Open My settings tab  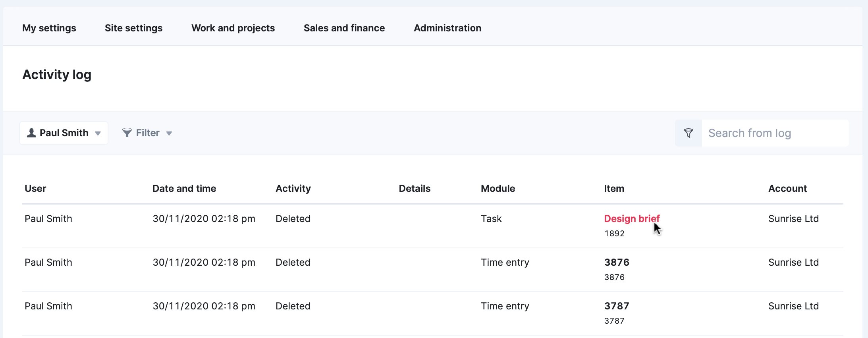point(49,28)
